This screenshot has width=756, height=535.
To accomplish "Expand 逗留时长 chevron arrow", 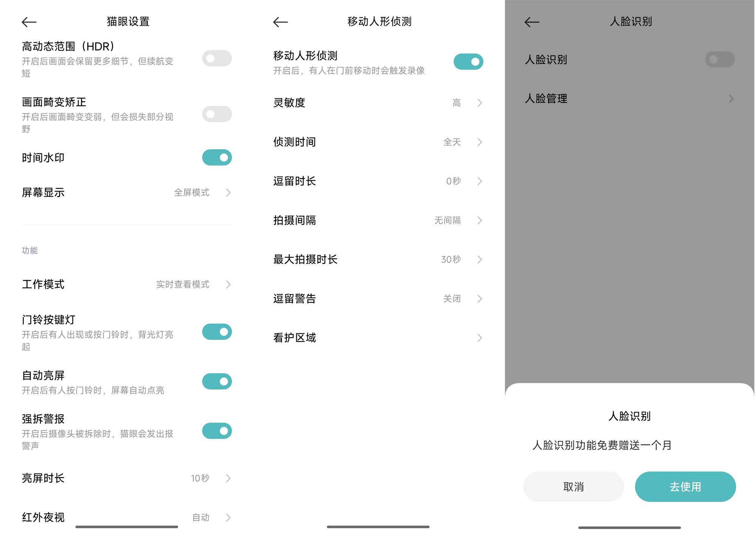I will [480, 181].
